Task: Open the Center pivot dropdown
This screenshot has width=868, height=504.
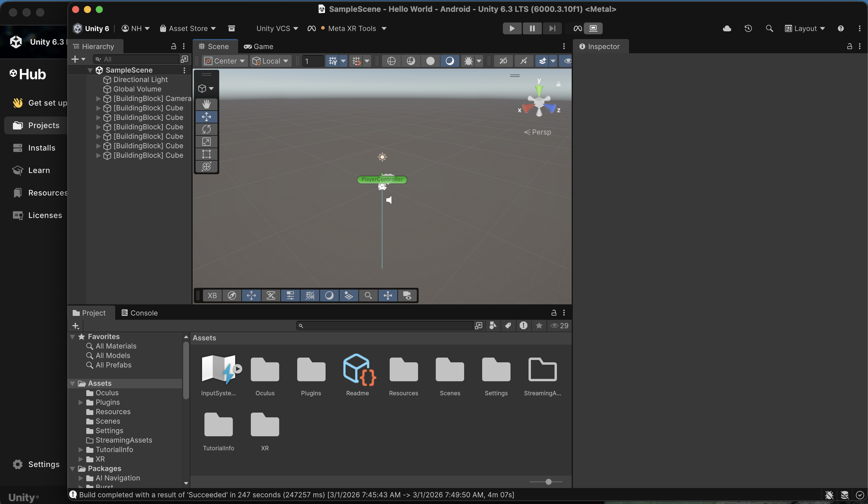Action: pyautogui.click(x=224, y=61)
